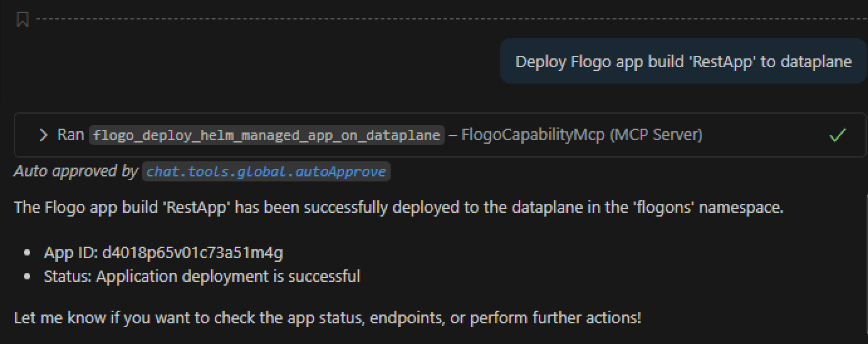Viewport: 868px width, 344px height.
Task: Click the 'Application deployment is successful' status text
Action: [x=228, y=276]
